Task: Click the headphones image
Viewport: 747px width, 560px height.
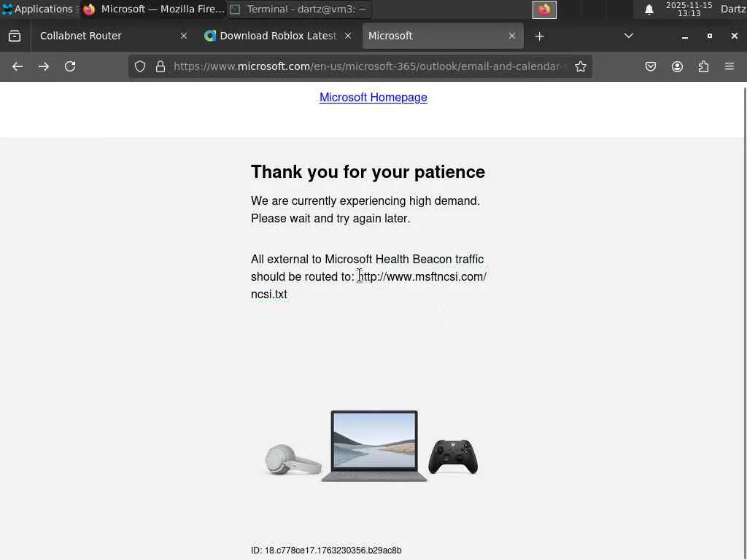Action: click(293, 459)
